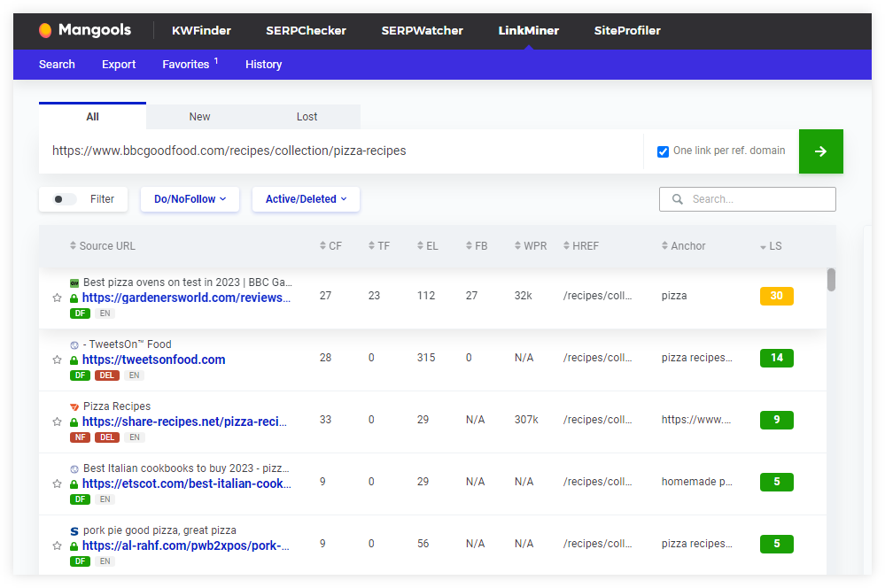Open the Active/Deleted dropdown
The width and height of the screenshot is (885, 588).
pyautogui.click(x=305, y=199)
